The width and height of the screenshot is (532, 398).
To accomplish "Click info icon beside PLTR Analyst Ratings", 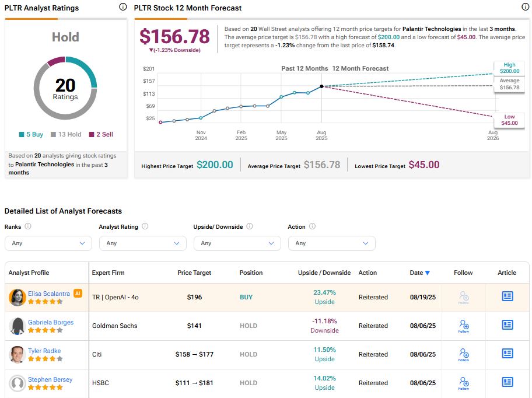I will tap(123, 7).
